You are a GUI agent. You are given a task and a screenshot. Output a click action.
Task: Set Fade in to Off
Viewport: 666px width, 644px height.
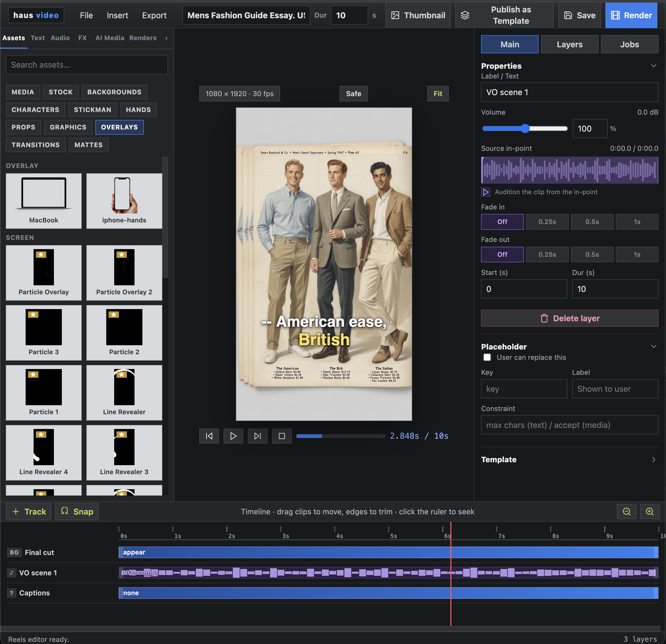(x=502, y=222)
